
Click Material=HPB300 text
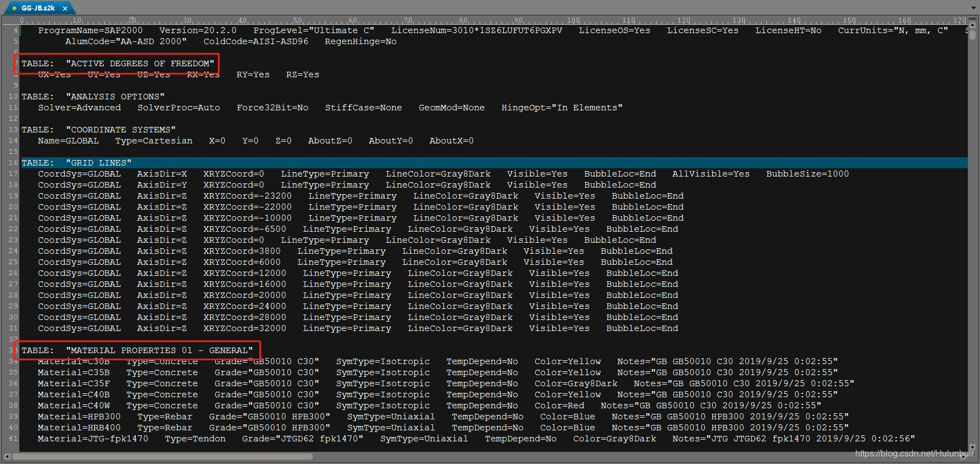pos(79,417)
